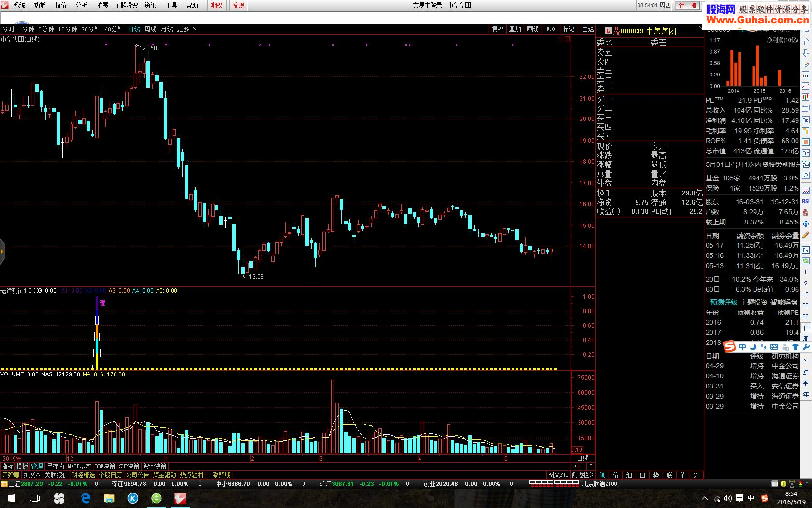The image size is (812, 508).
Task: Open the 智能解盘 tab in side panel
Action: [x=783, y=302]
